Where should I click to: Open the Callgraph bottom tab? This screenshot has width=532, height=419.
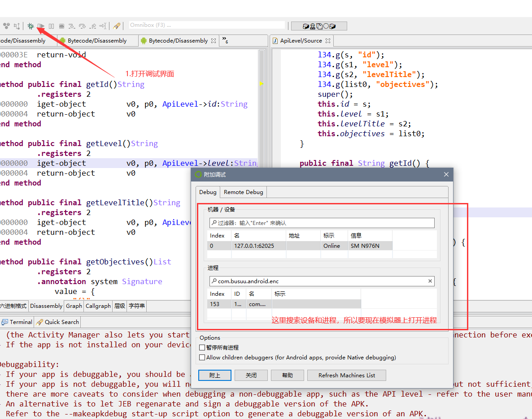[x=98, y=306]
